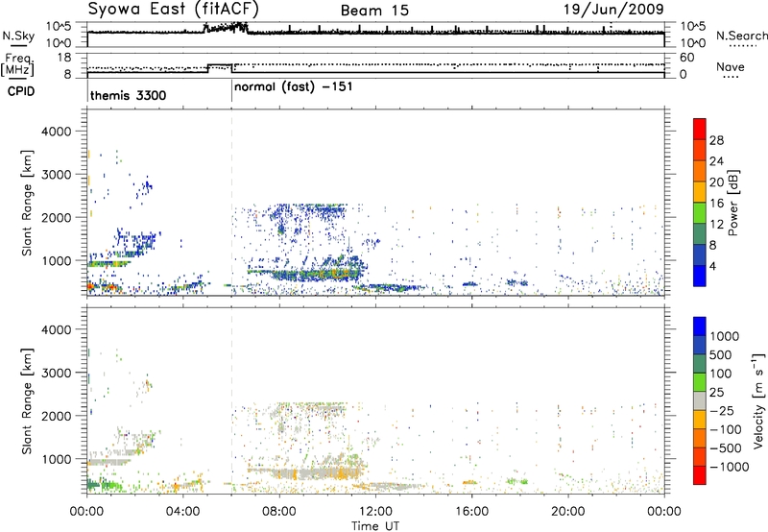Click the 'Nave' legend label
The width and height of the screenshot is (768, 532).
click(x=730, y=66)
